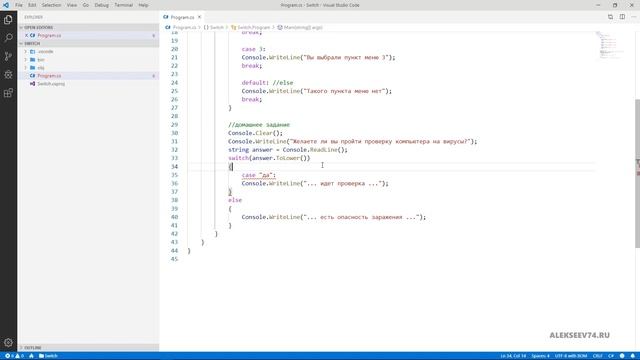Click the VS Code logo in the title bar
Viewport: 640px width, 360px height.
6,5
